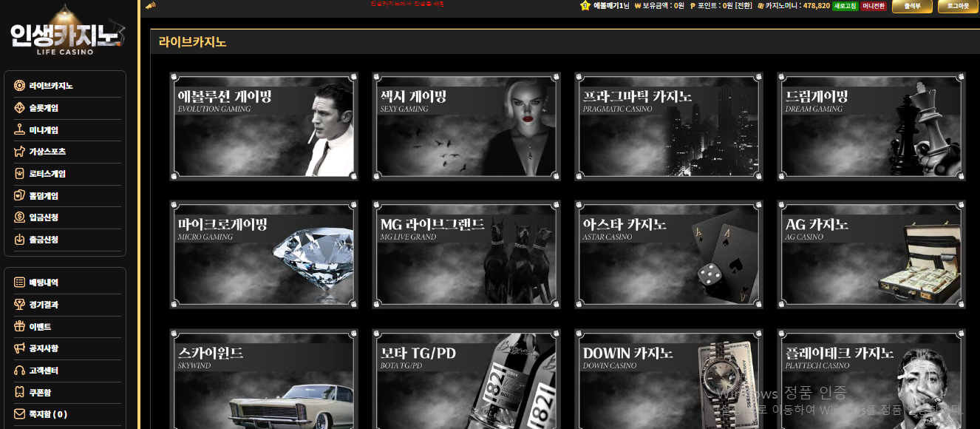Open the 출석부 attendance button
The width and height of the screenshot is (980, 429).
point(912,6)
